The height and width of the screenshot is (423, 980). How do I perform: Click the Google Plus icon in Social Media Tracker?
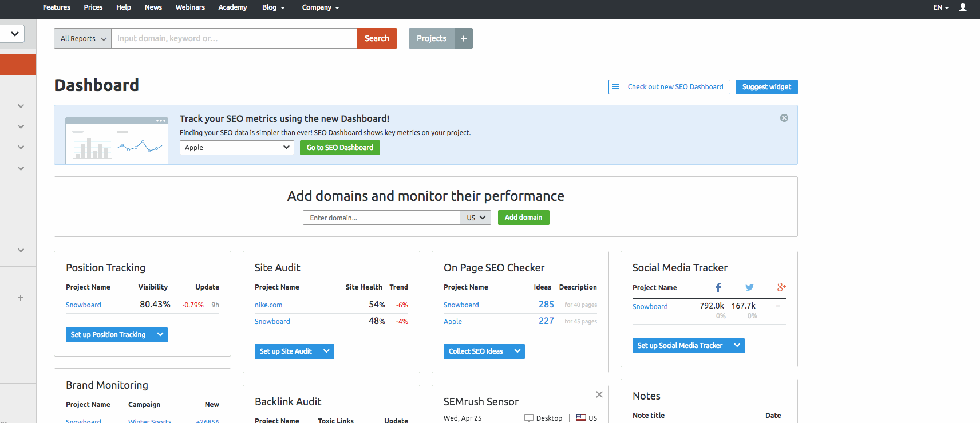(781, 287)
